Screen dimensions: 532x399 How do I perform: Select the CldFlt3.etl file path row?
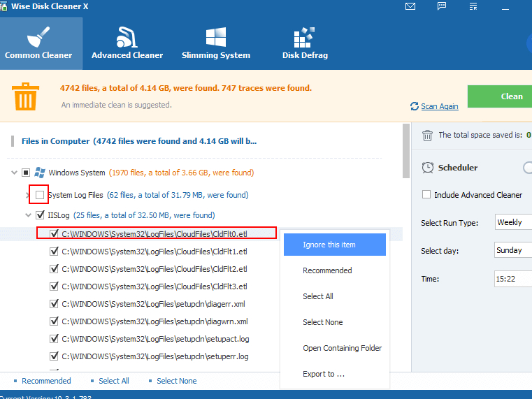(154, 286)
